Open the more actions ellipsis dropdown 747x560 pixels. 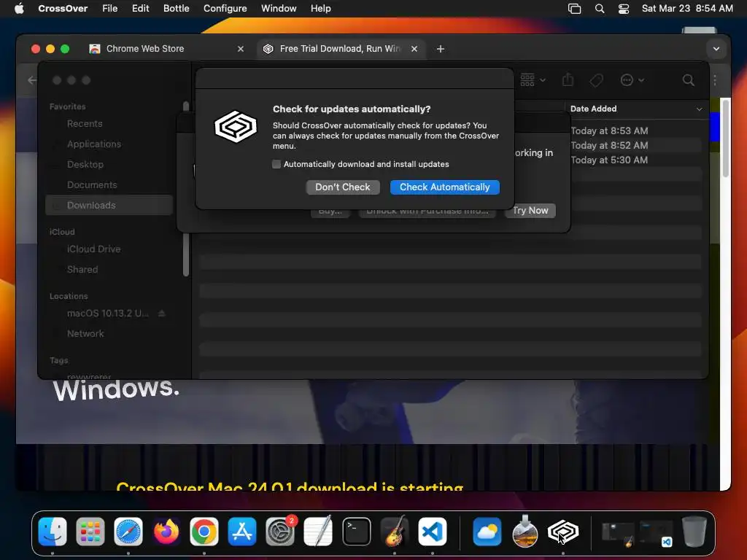632,80
